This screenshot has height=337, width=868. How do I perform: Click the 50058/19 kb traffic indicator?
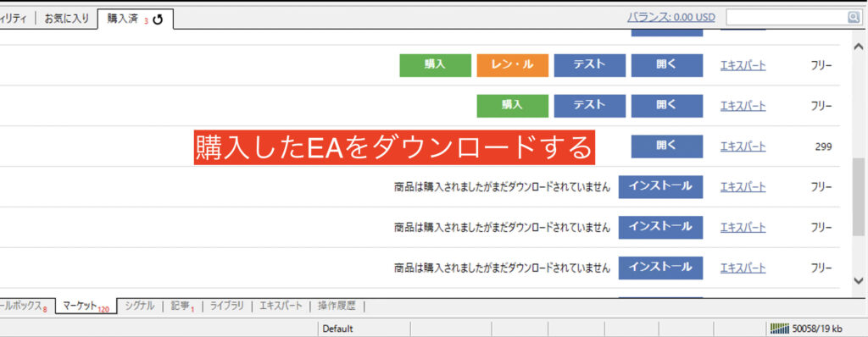[816, 329]
